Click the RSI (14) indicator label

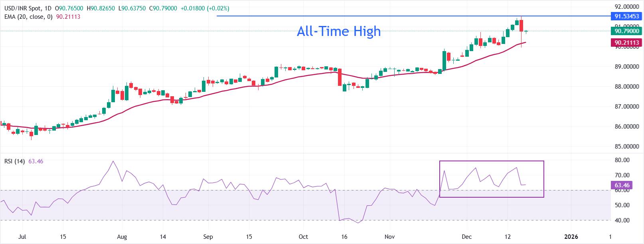click(x=14, y=161)
